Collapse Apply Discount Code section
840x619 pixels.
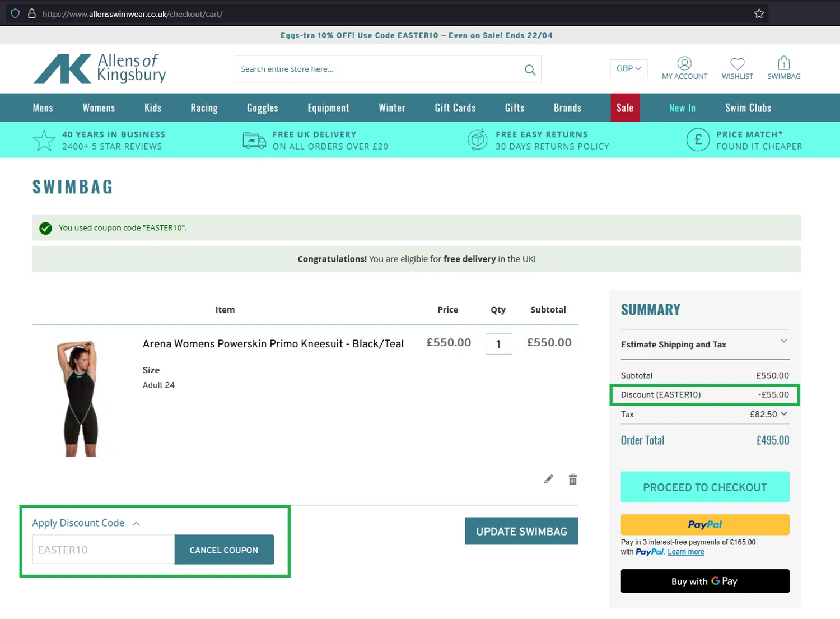(86, 523)
